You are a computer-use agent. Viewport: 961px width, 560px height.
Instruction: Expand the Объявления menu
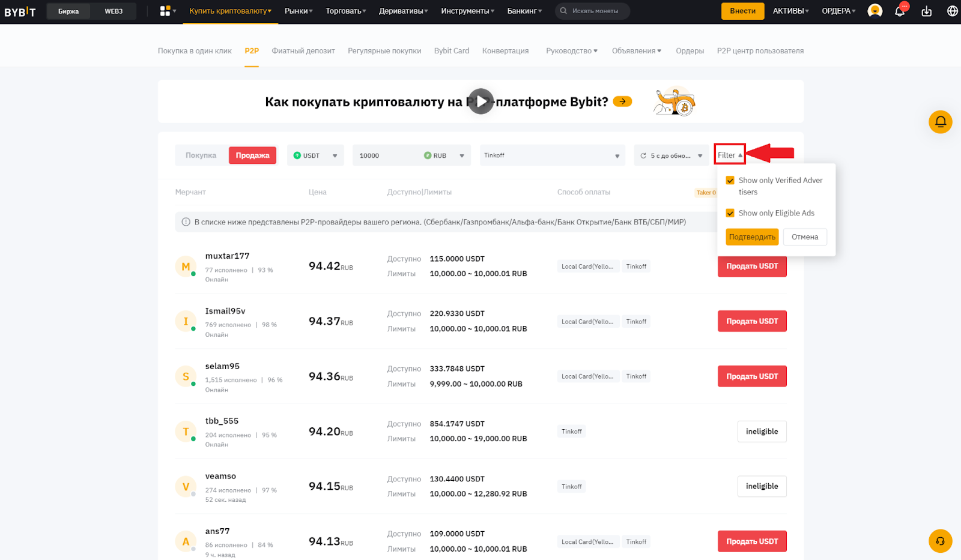pyautogui.click(x=636, y=51)
